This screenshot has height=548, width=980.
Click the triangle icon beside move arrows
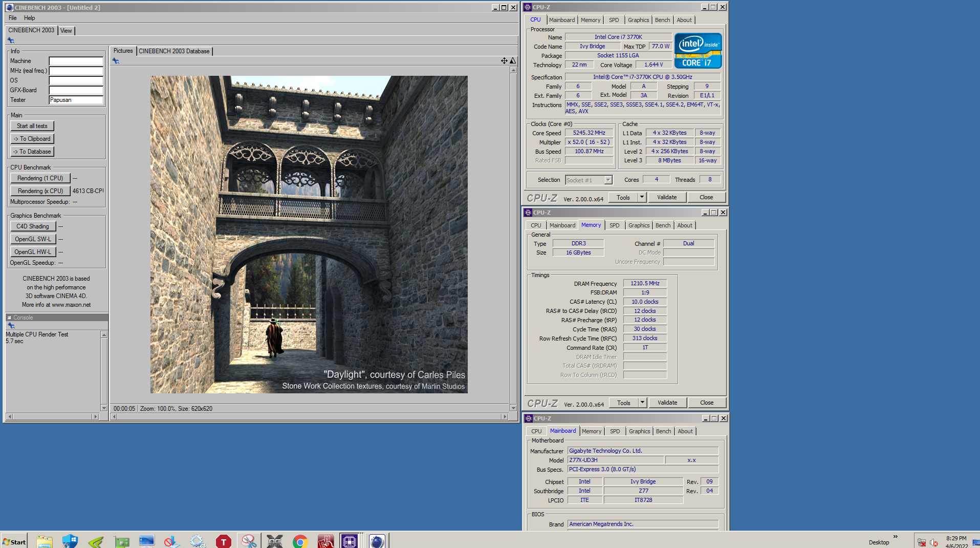pyautogui.click(x=513, y=60)
